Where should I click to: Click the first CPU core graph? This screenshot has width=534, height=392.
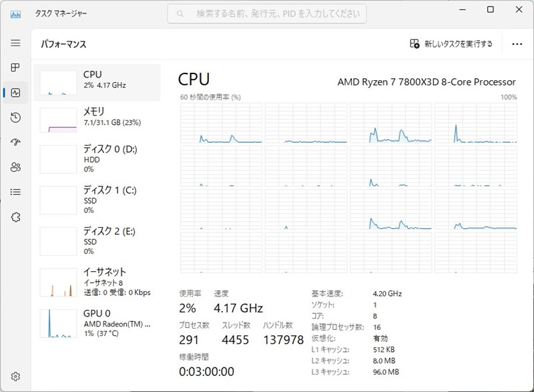pyautogui.click(x=221, y=124)
